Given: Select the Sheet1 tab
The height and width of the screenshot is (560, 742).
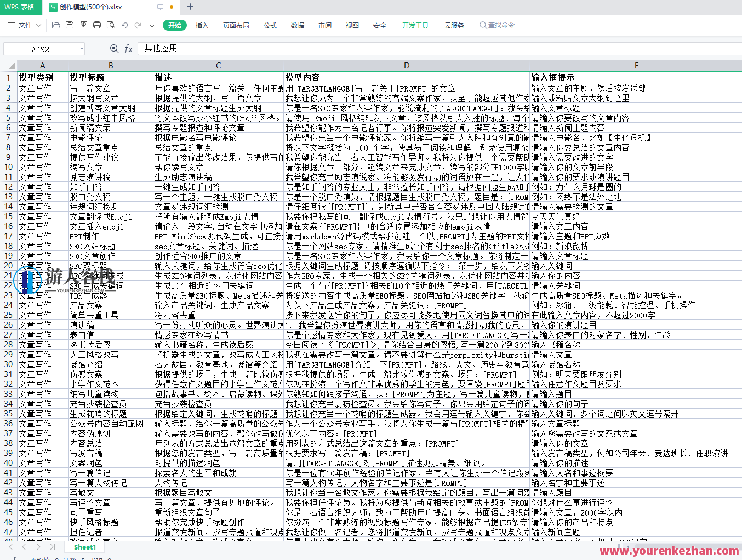Looking at the screenshot, I should coord(84,547).
